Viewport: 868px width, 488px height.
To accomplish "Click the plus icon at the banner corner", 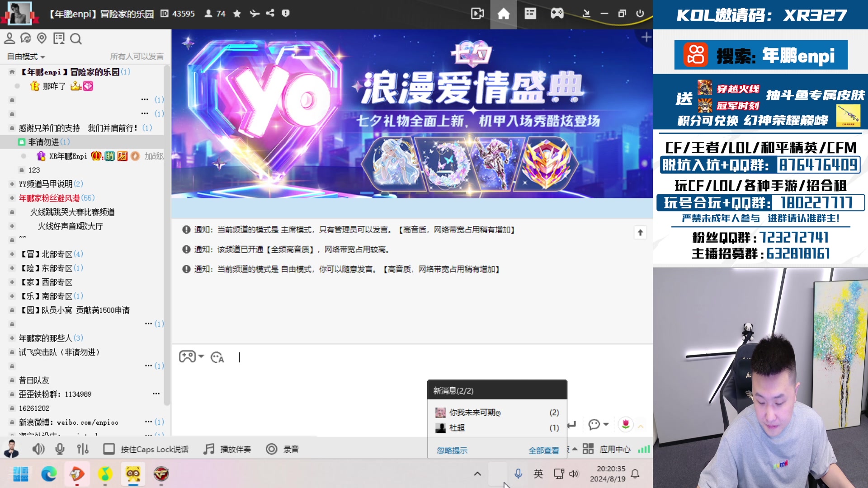I will [646, 37].
